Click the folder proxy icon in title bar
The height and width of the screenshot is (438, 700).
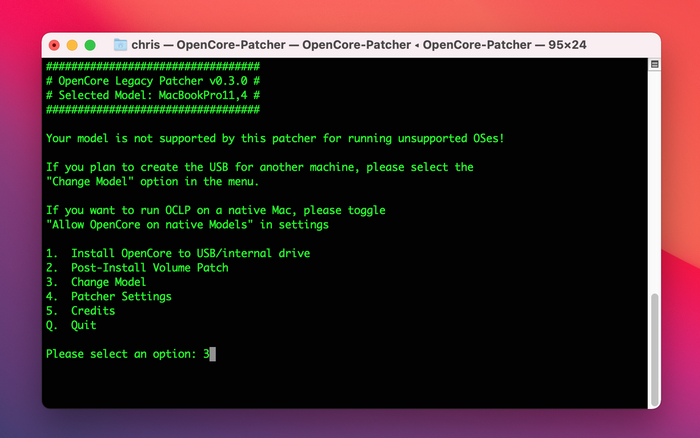[120, 45]
